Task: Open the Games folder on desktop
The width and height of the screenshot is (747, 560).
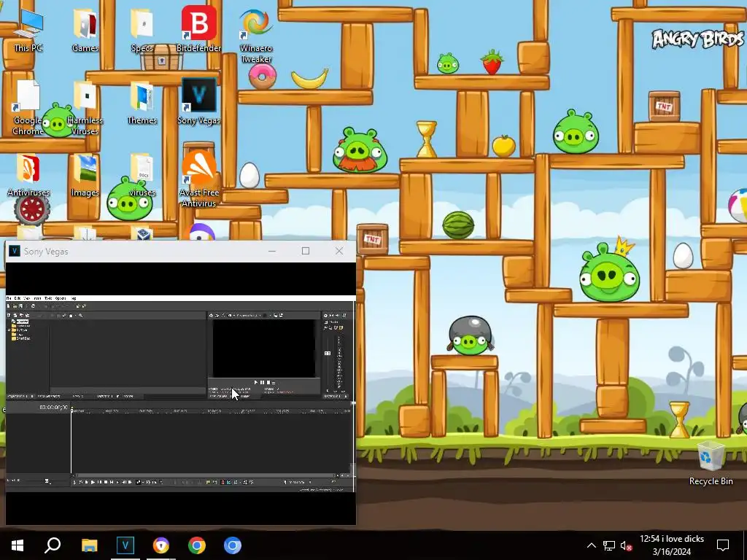Action: (85, 29)
